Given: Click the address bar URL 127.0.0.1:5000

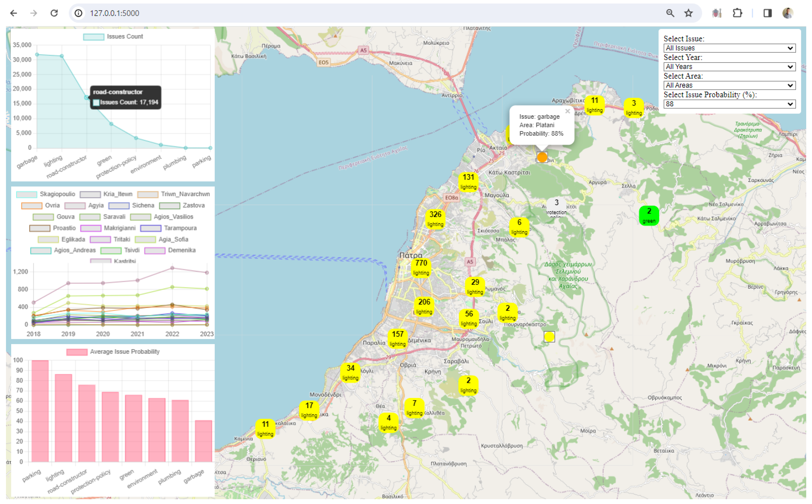Looking at the screenshot, I should pos(114,13).
